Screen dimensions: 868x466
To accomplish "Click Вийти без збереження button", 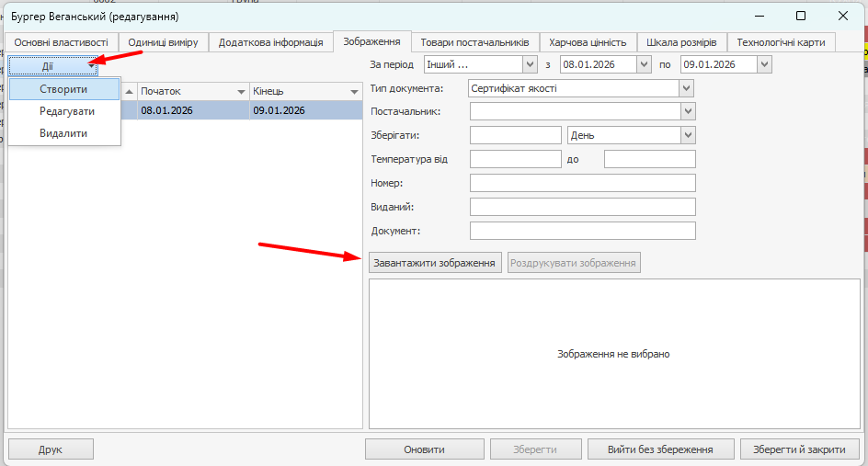I will coord(660,449).
